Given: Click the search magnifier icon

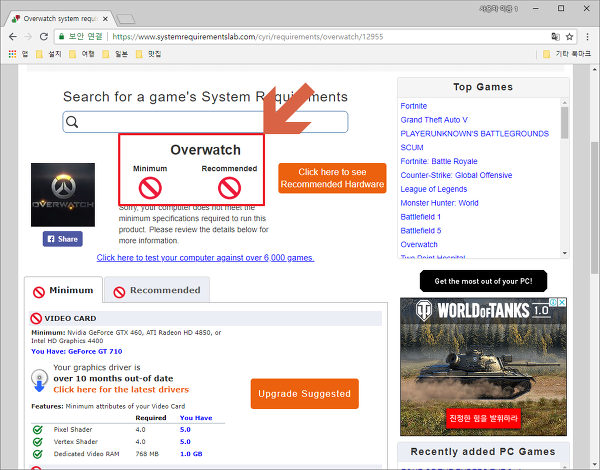Looking at the screenshot, I should pyautogui.click(x=72, y=122).
